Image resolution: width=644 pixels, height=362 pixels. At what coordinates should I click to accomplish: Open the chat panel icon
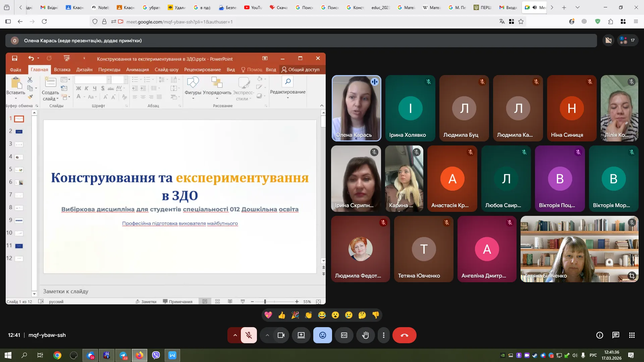click(616, 335)
